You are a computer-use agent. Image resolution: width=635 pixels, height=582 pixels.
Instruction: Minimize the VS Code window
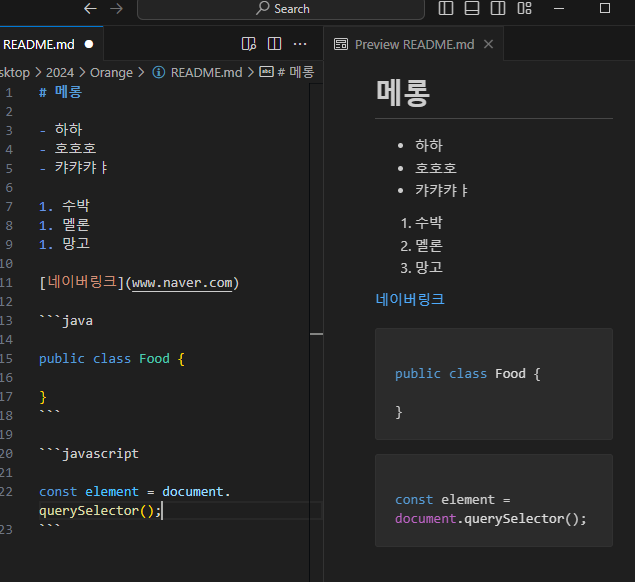coord(559,8)
